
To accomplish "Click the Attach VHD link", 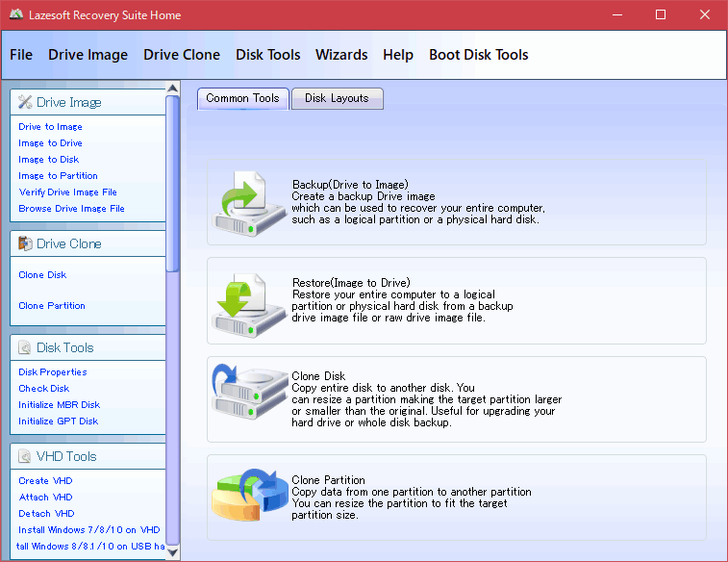I will (45, 497).
